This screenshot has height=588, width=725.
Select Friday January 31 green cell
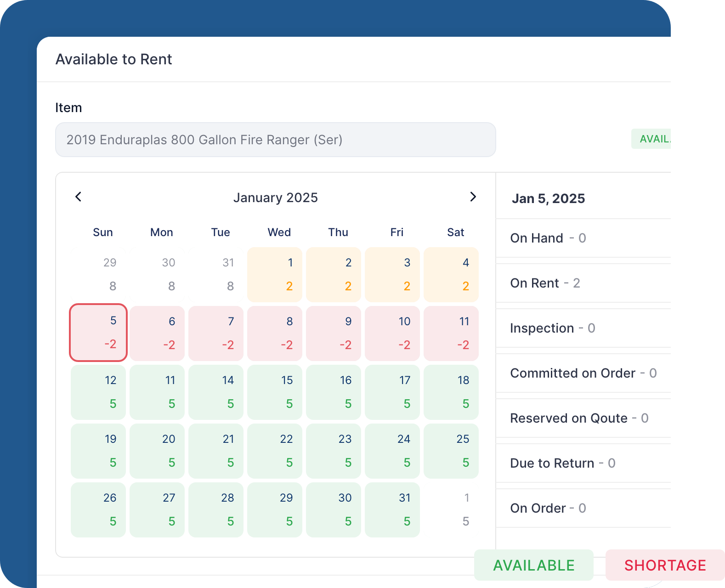(392, 509)
